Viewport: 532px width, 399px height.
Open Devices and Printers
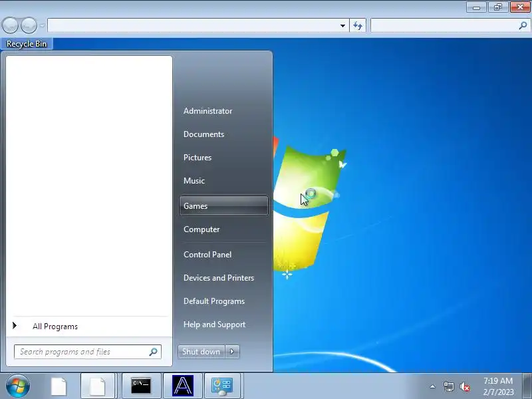click(219, 278)
